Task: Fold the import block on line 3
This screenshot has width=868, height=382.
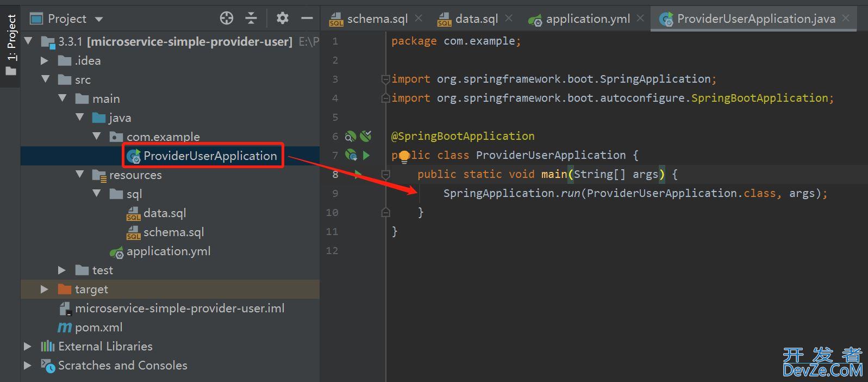Action: coord(385,79)
